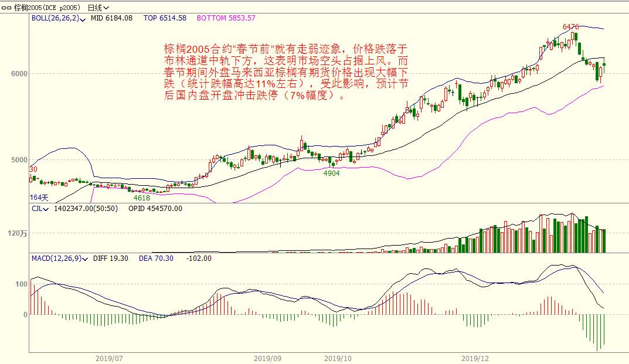
Task: Select the red Chinese annotation text block
Action: point(285,72)
